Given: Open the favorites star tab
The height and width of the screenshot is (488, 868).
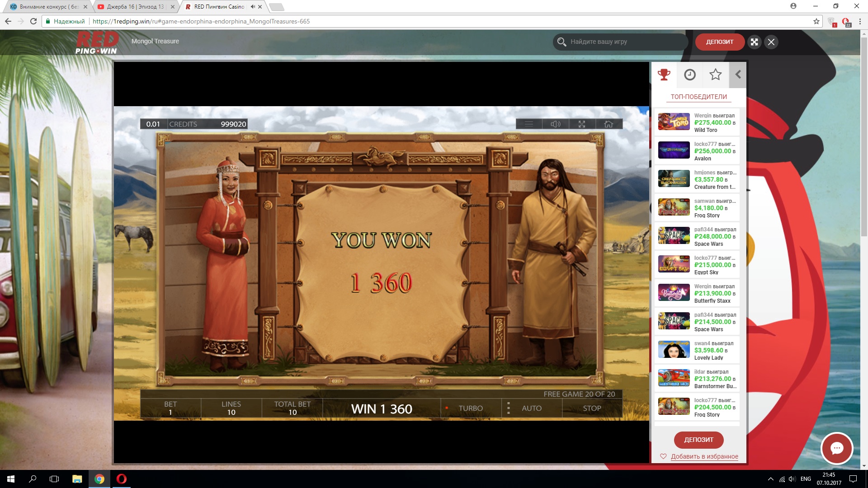Looking at the screenshot, I should point(715,75).
